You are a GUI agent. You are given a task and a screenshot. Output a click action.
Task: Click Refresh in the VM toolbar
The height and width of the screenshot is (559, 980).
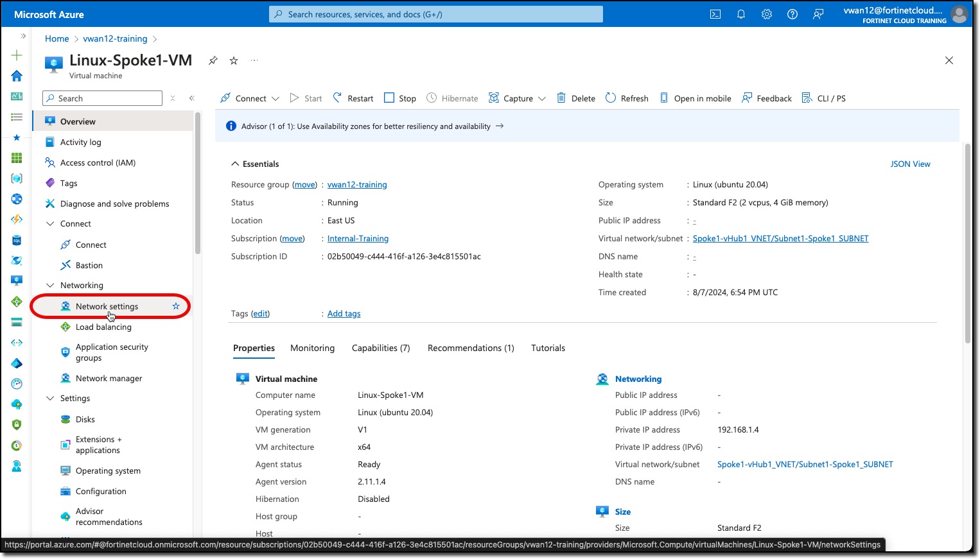point(627,98)
